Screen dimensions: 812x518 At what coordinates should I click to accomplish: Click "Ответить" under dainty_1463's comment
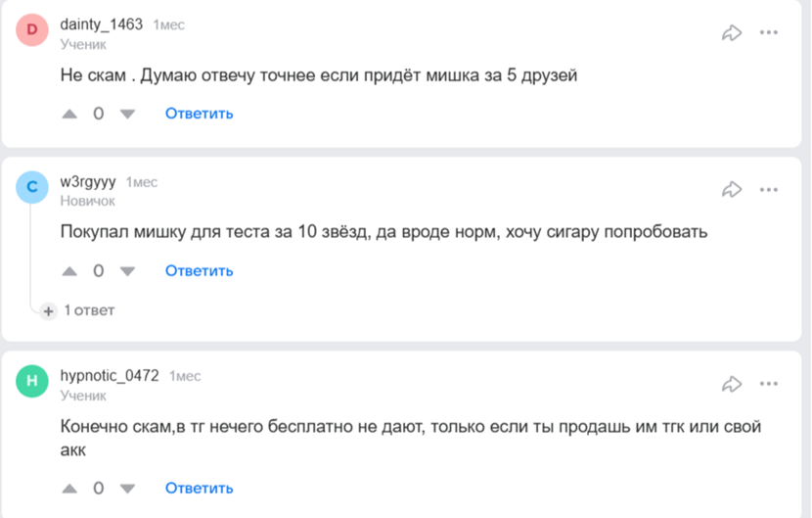(199, 114)
